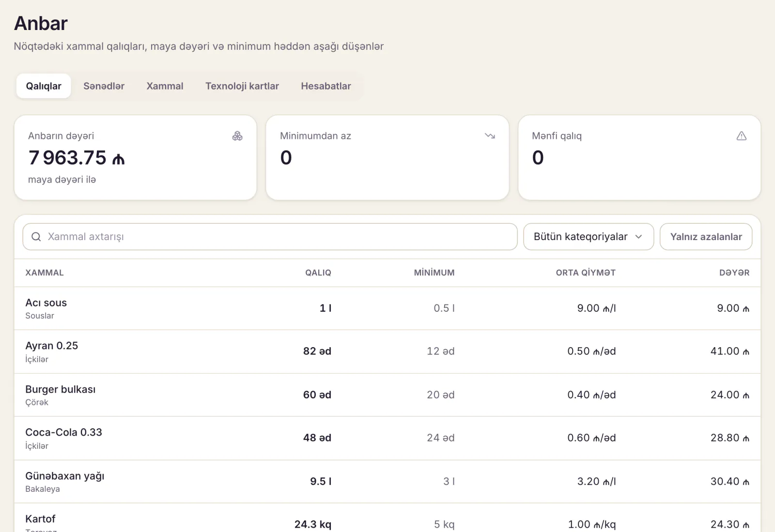The image size is (775, 532).
Task: Click the 24 əd minimum of Coca-Cola
Action: click(441, 438)
